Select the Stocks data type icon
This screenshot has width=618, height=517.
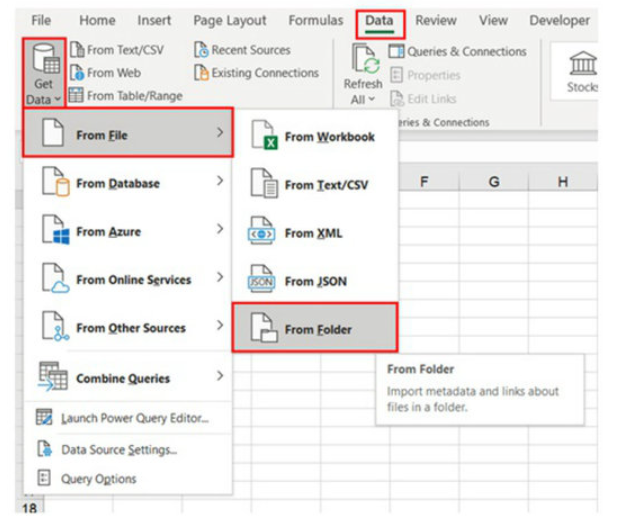(583, 63)
